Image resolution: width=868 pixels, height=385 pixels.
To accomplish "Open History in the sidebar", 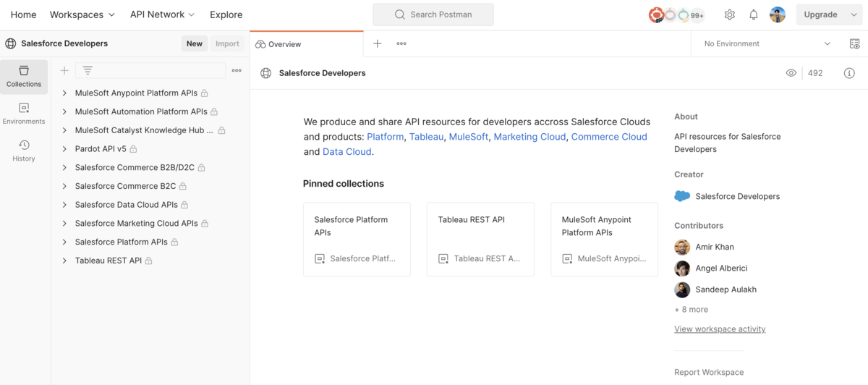I will (24, 151).
